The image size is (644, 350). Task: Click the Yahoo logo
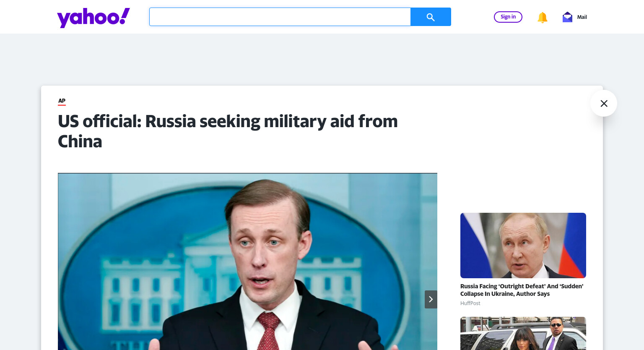pos(93,18)
